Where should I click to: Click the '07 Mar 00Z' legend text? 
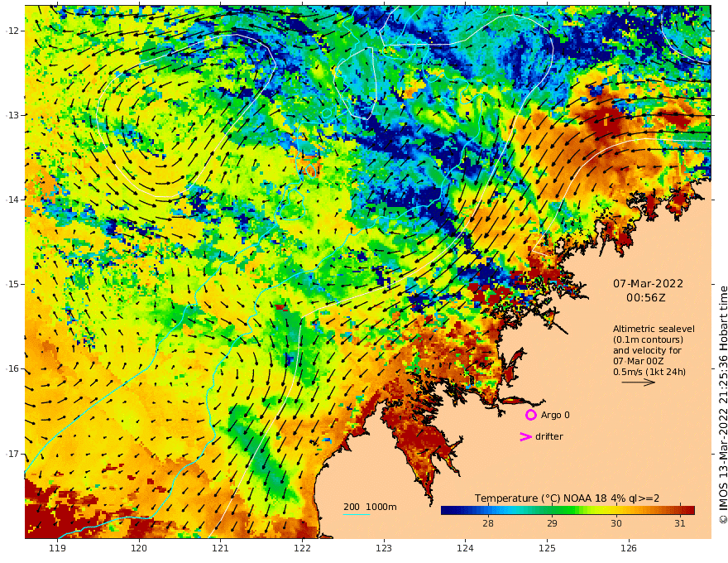pyautogui.click(x=639, y=361)
